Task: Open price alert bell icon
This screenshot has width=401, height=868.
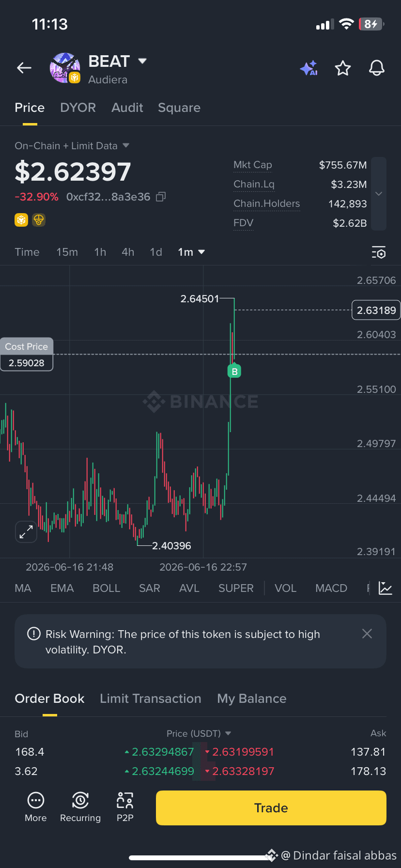Action: 377,68
